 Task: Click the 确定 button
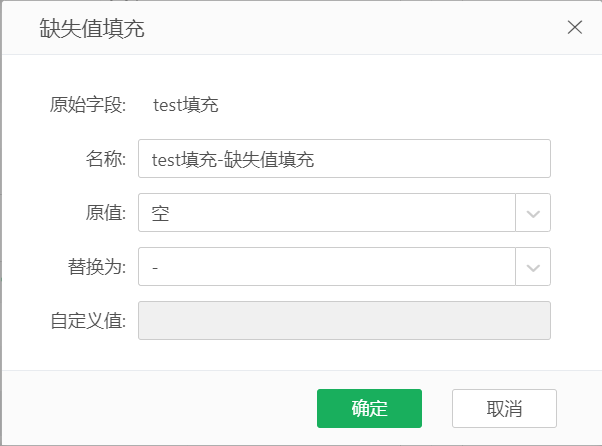point(369,408)
